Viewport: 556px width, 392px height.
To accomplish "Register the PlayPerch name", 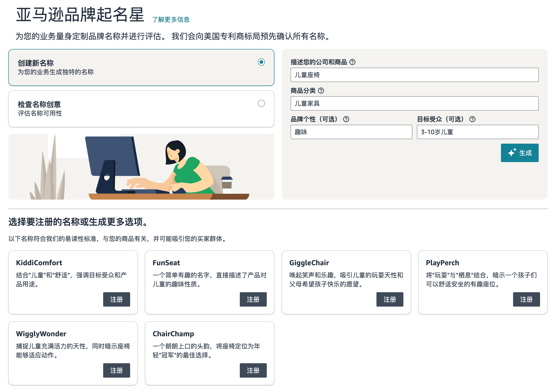I will point(526,300).
